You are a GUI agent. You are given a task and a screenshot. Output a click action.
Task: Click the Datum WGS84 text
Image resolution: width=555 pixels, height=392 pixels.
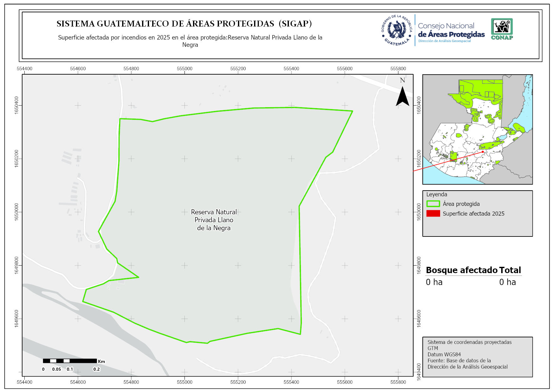coord(444,354)
